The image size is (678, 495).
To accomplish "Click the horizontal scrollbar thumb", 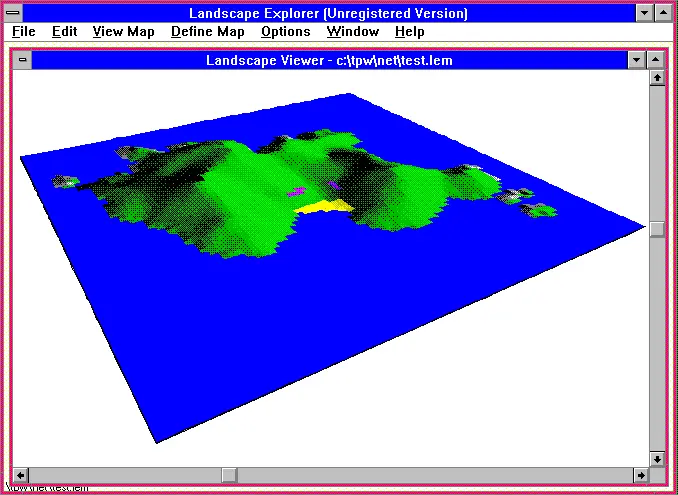I will (x=229, y=474).
